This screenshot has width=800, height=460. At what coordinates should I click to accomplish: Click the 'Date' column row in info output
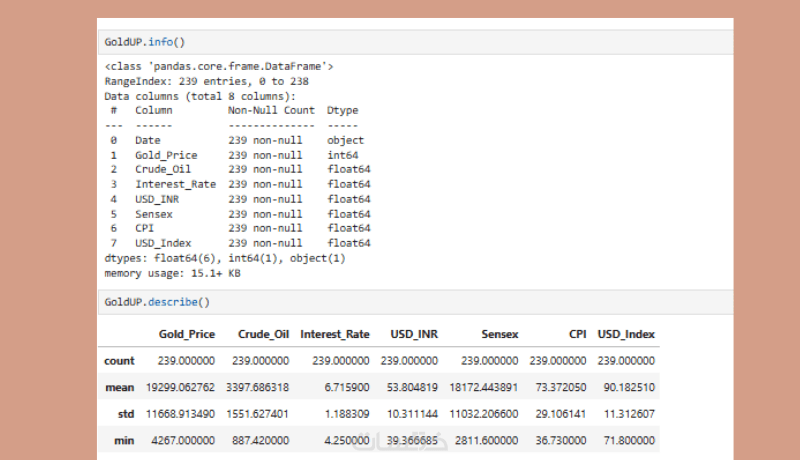click(x=237, y=140)
